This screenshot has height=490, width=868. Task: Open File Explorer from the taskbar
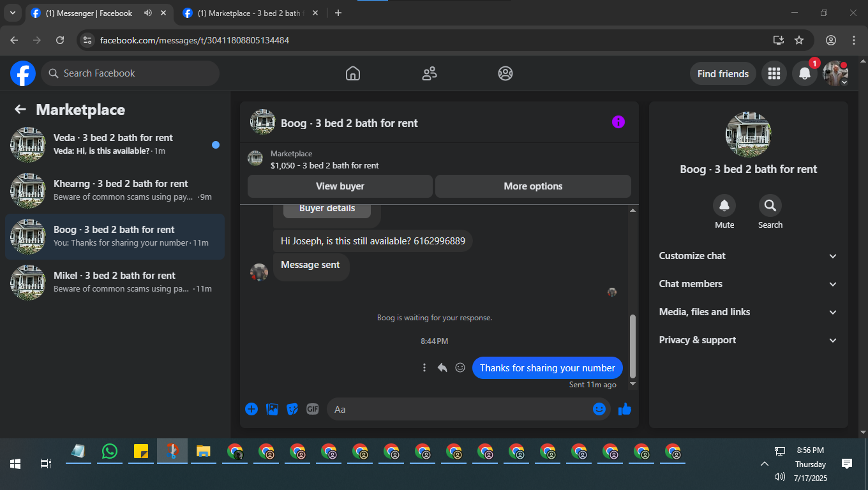(x=204, y=452)
